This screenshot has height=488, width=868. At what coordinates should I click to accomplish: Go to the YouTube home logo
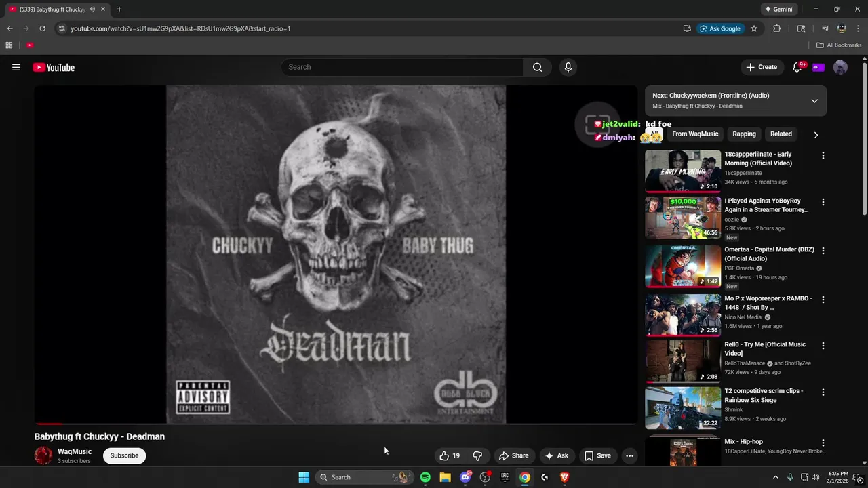[x=54, y=67]
